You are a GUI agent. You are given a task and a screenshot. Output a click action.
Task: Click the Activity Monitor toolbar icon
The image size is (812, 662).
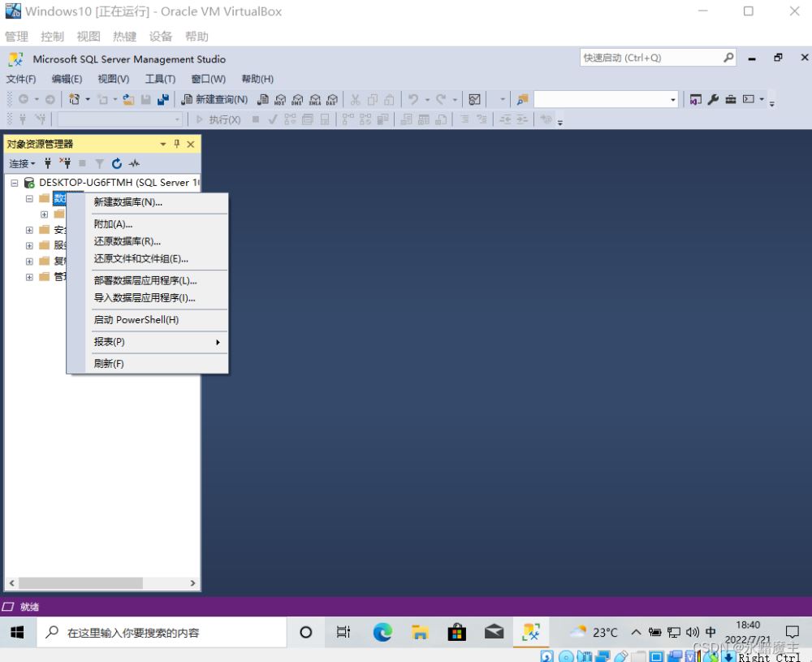pos(474,99)
